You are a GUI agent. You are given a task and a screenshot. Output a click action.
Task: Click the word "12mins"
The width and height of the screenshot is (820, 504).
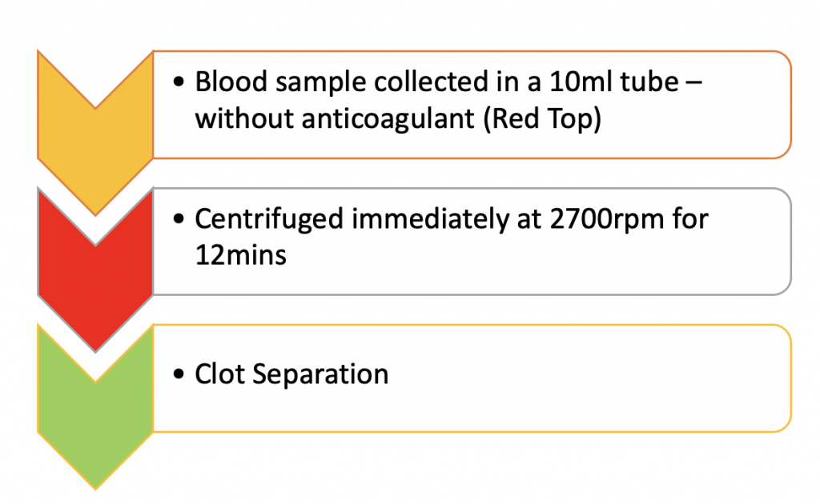click(x=240, y=257)
